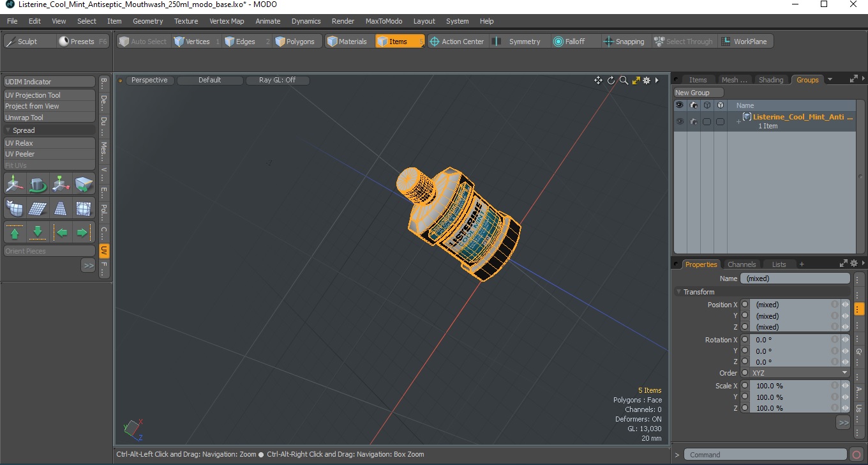Click the record button beside Command field
This screenshot has height=465, width=868.
(857, 455)
